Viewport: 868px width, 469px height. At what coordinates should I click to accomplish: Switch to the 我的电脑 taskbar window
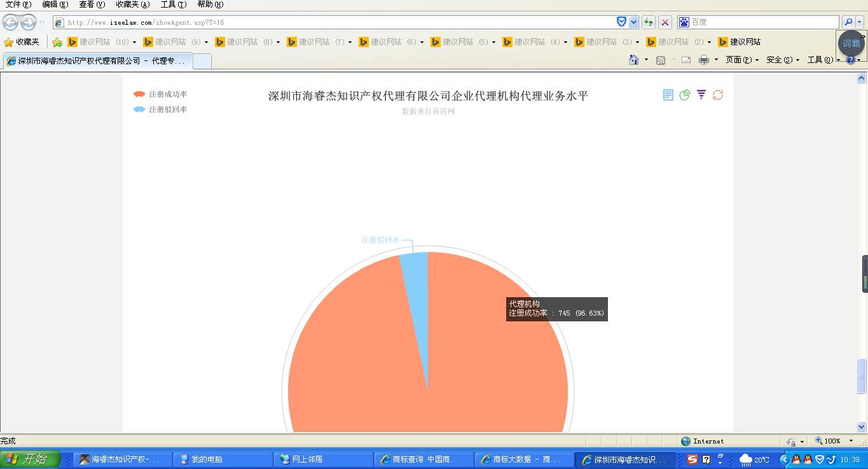tap(223, 459)
